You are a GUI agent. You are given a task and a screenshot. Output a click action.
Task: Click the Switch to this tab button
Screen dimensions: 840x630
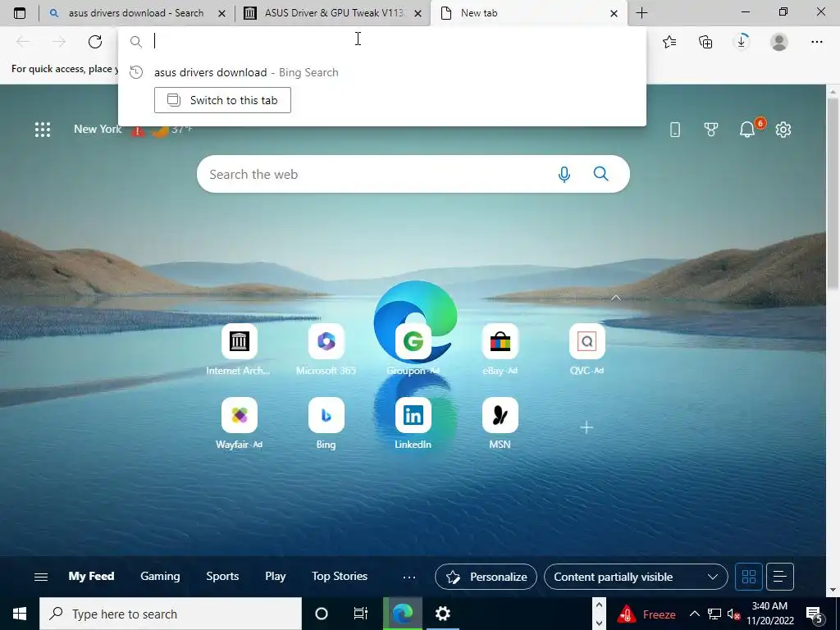tap(222, 100)
